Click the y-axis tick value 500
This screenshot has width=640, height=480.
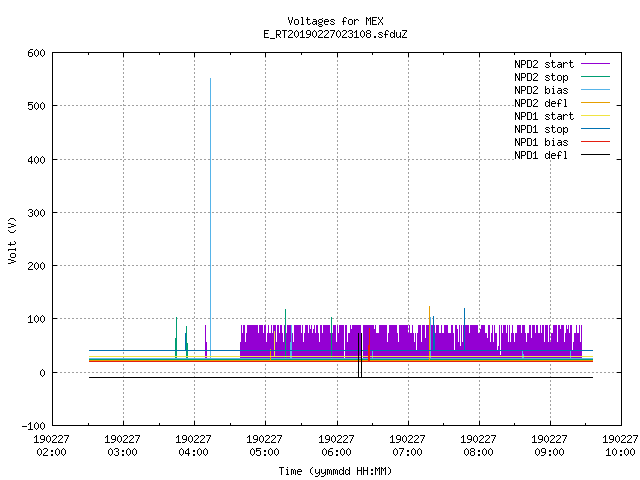[36, 107]
